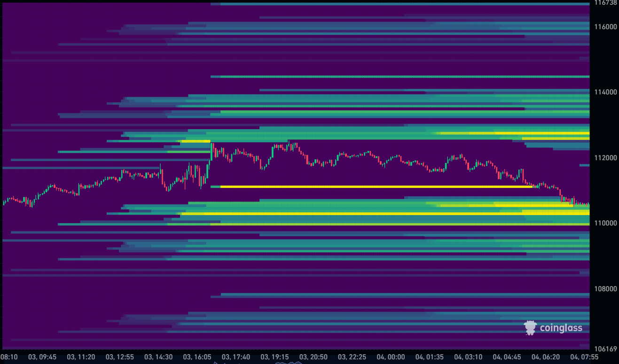Click the thin teal heatmap line near 114500
Screen dimensions: 619x364
point(400,77)
